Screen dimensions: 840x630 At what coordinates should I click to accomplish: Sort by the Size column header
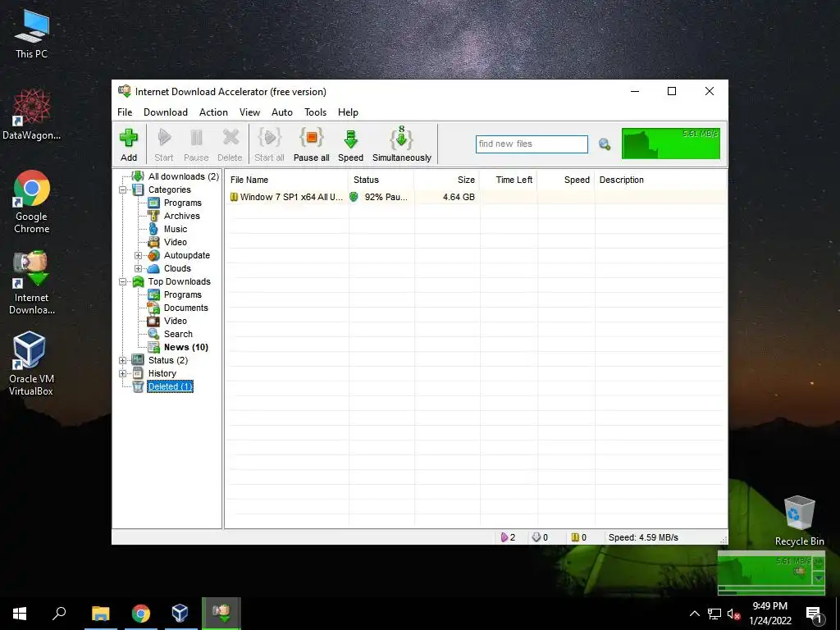click(x=447, y=180)
